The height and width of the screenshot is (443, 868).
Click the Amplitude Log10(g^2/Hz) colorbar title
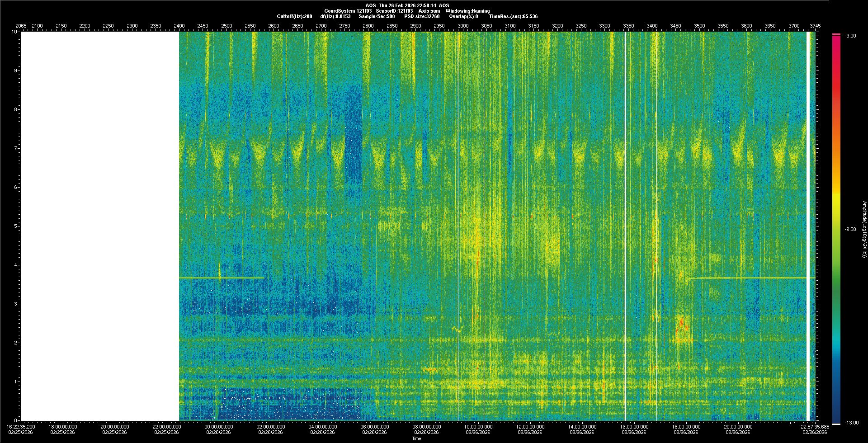click(864, 229)
